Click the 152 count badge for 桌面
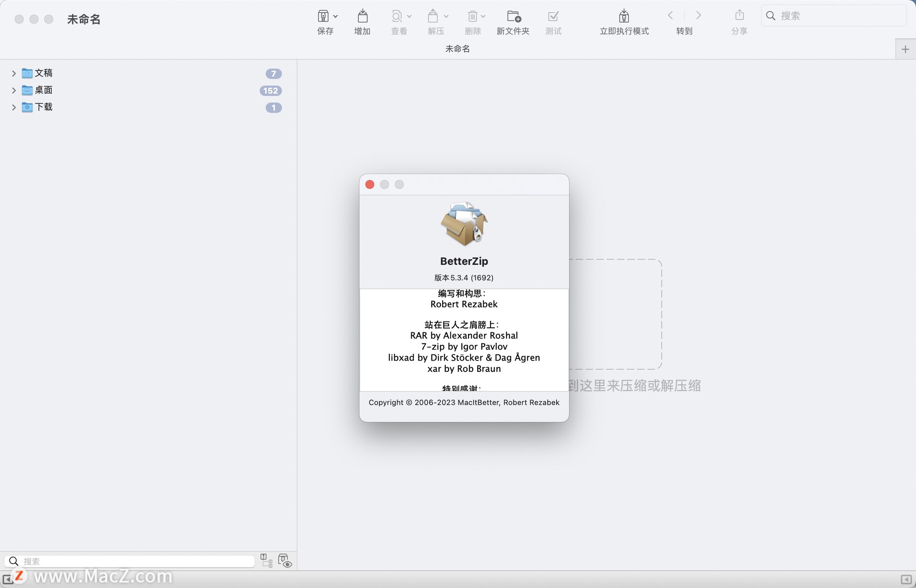Image resolution: width=916 pixels, height=588 pixels. [x=271, y=91]
